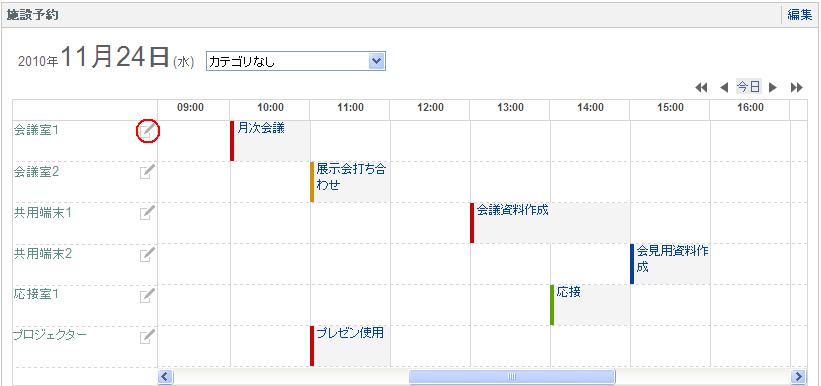Click the horizontal scrollbar thumb
Viewport: 821px width, 386px height.
512,376
